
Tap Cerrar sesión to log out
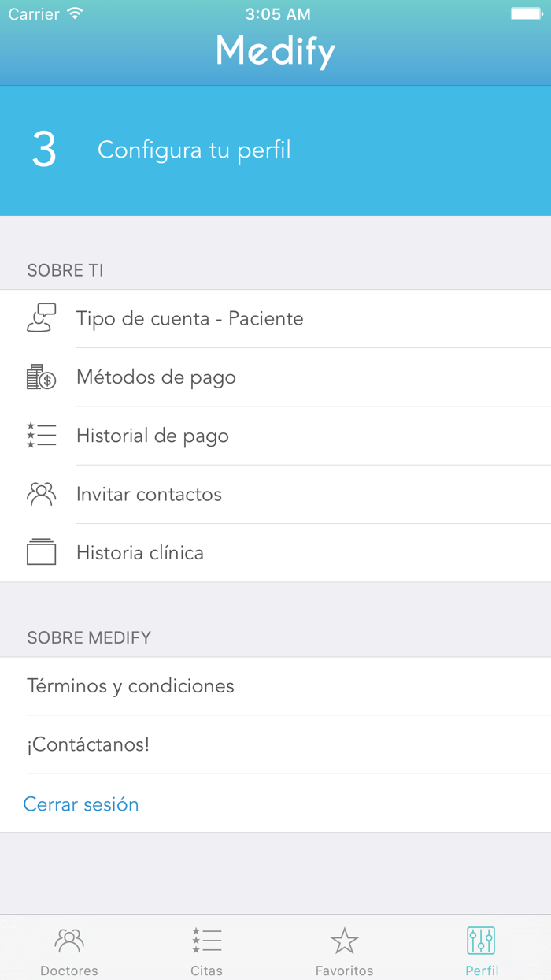(81, 804)
